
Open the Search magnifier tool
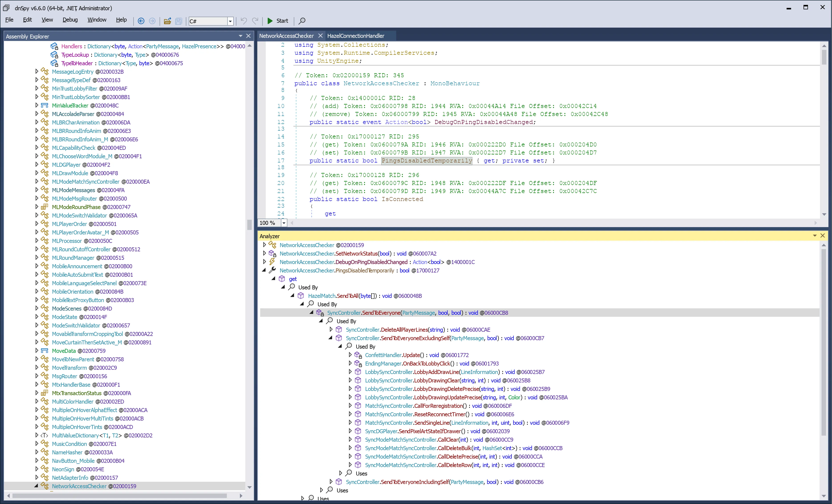click(x=302, y=21)
